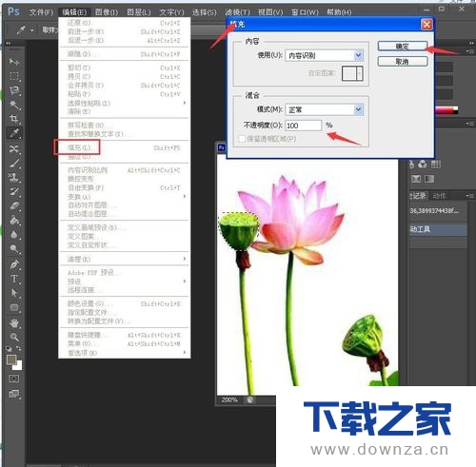Open the 视图(V) menu
Screen dimensions: 476x467
click(x=270, y=12)
